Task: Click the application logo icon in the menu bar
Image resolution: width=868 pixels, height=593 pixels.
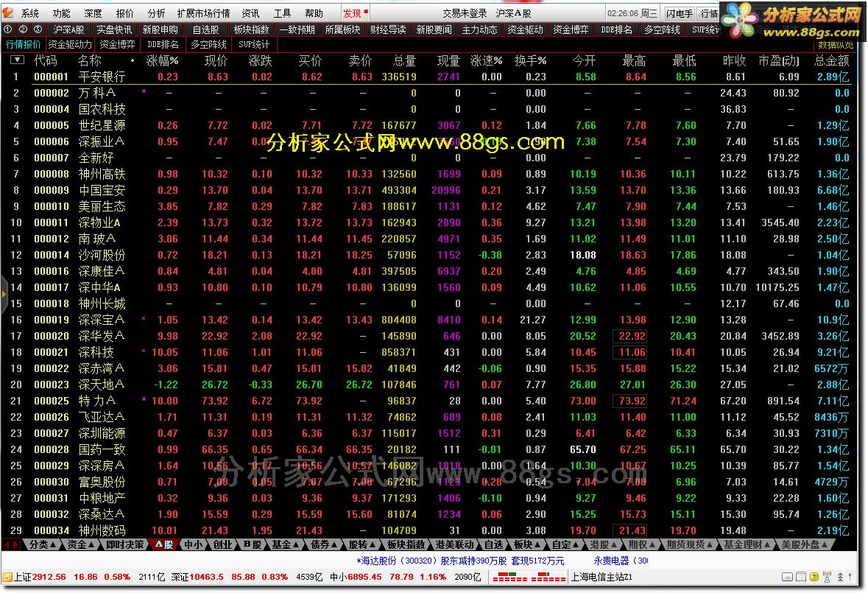Action: (8, 13)
